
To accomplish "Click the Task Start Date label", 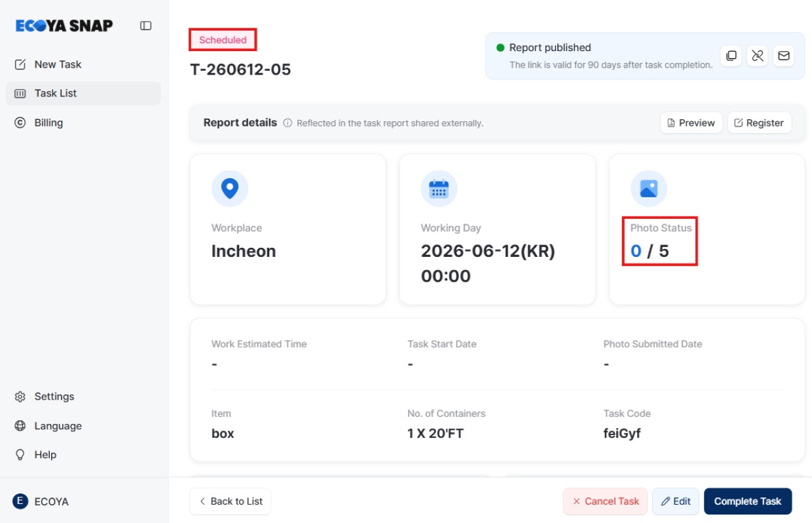I will [x=442, y=344].
